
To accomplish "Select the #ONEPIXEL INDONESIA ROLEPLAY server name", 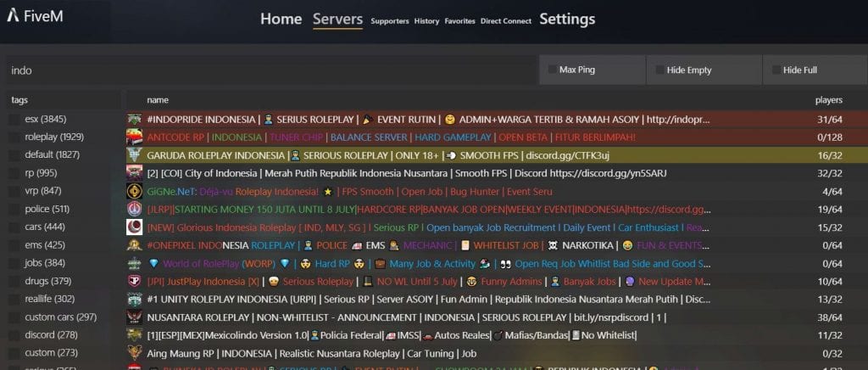I will click(428, 245).
